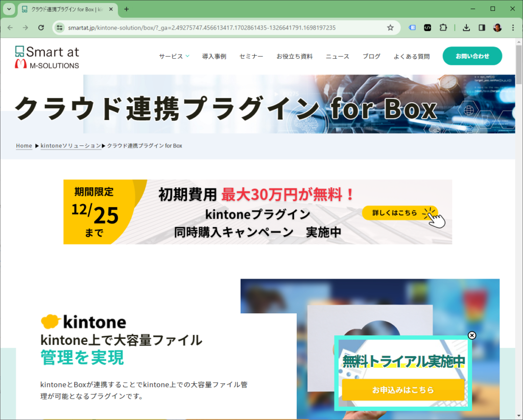Click the browser forward arrow
Viewport: 523px width, 420px height.
coord(26,28)
